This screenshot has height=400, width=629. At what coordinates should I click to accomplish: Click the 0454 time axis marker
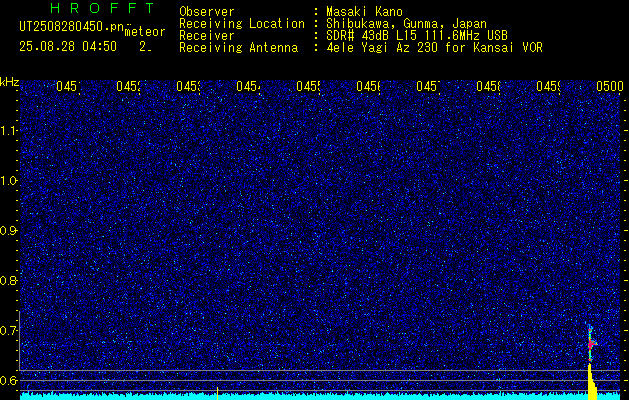click(x=249, y=86)
